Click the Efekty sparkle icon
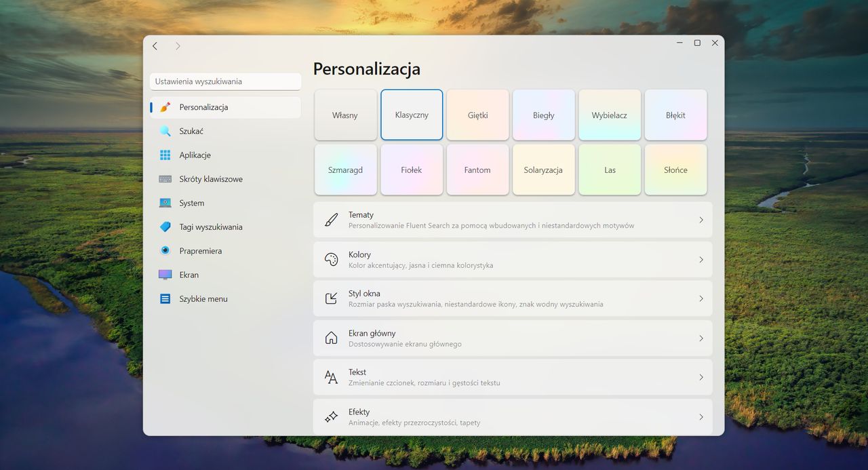The image size is (868, 470). tap(331, 416)
